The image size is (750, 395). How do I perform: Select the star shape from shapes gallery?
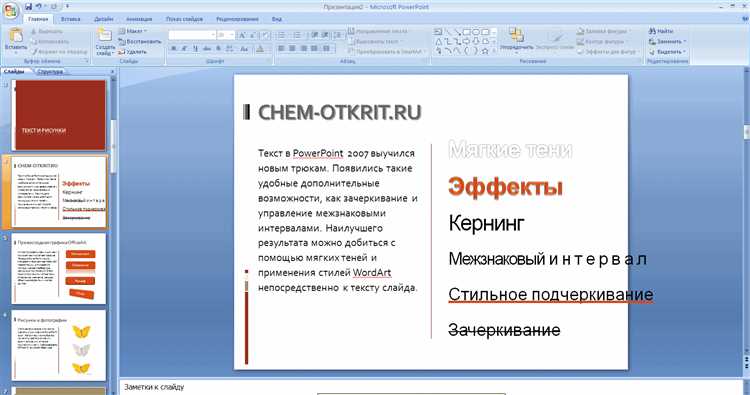coord(485,51)
